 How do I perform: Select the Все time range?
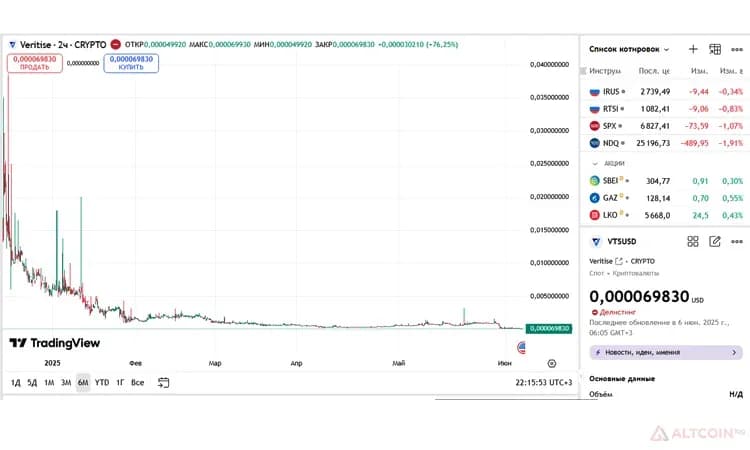point(137,383)
